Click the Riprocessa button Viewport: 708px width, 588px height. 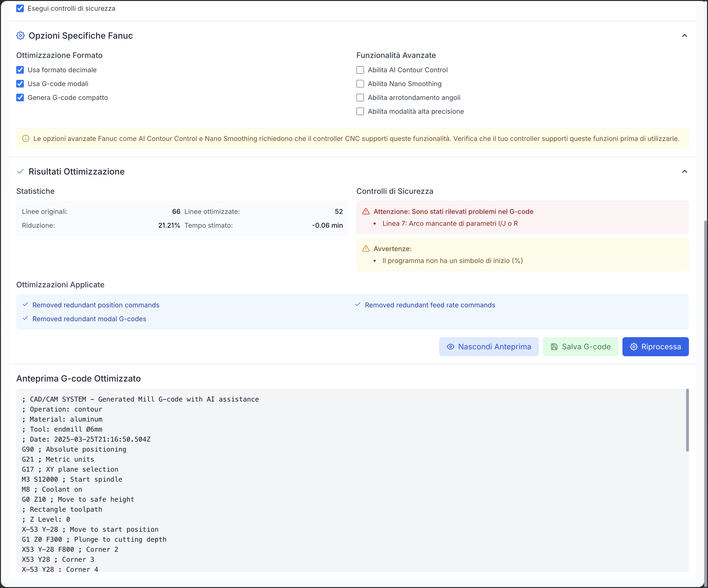[655, 347]
